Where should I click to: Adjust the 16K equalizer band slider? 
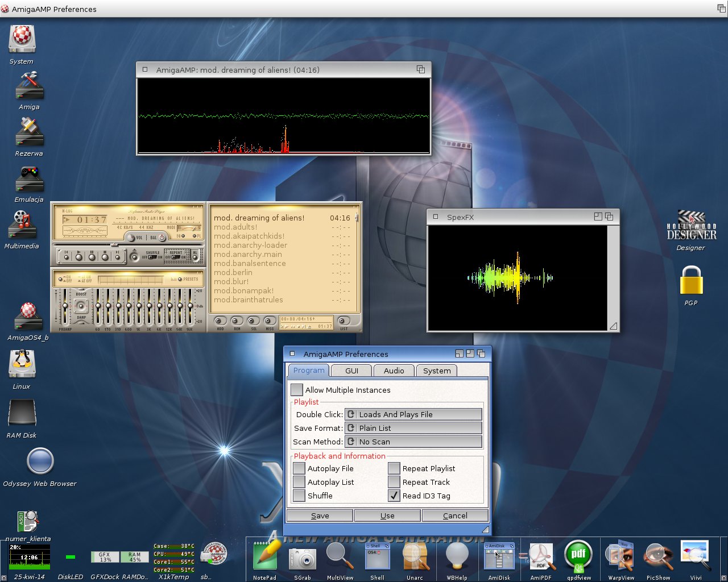[x=190, y=306]
